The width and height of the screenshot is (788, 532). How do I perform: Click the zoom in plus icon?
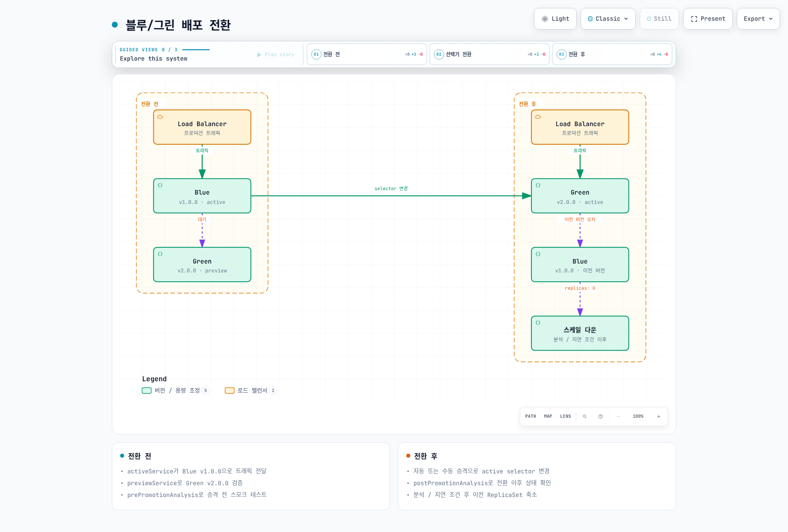658,416
